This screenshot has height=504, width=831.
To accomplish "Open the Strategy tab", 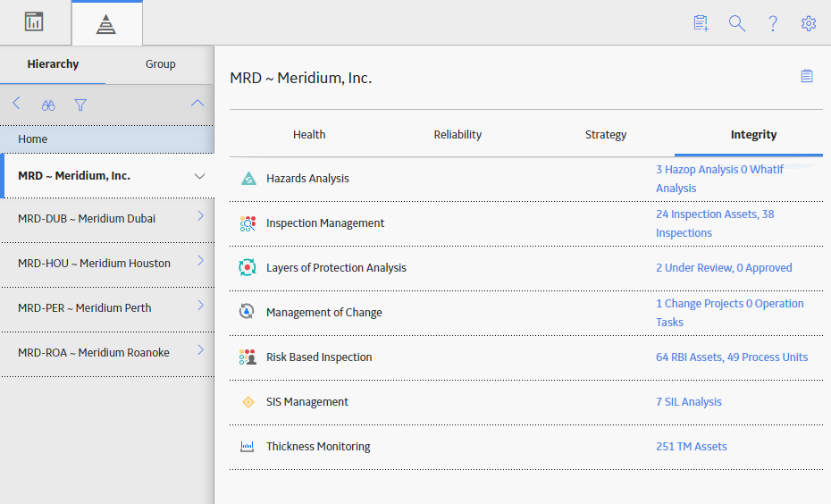I will tap(606, 135).
